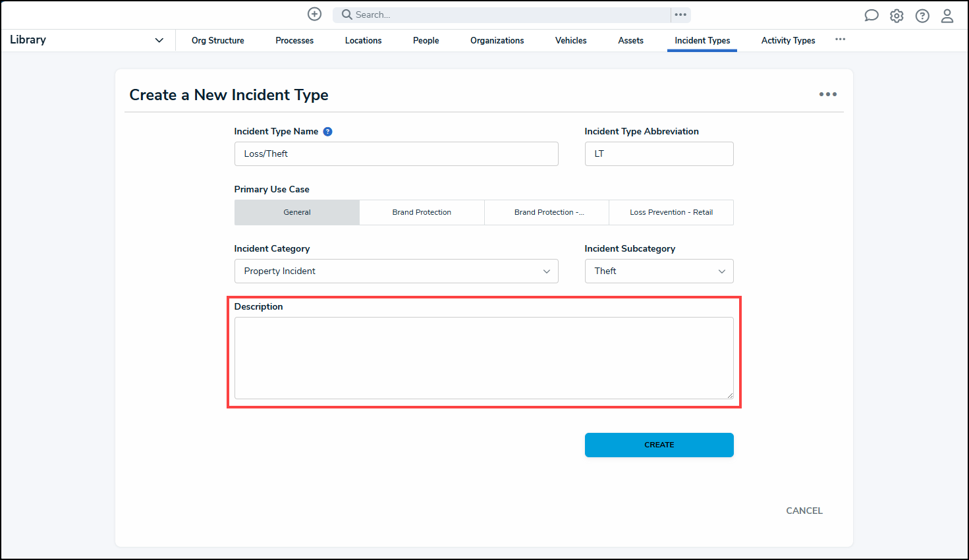
Task: Open the form's more options ellipsis
Action: pos(827,94)
